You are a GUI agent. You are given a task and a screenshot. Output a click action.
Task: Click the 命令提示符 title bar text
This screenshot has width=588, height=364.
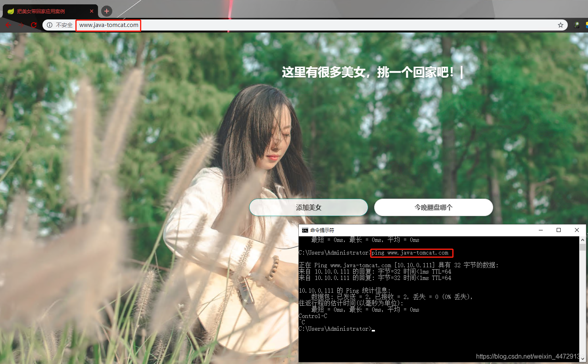tap(322, 230)
